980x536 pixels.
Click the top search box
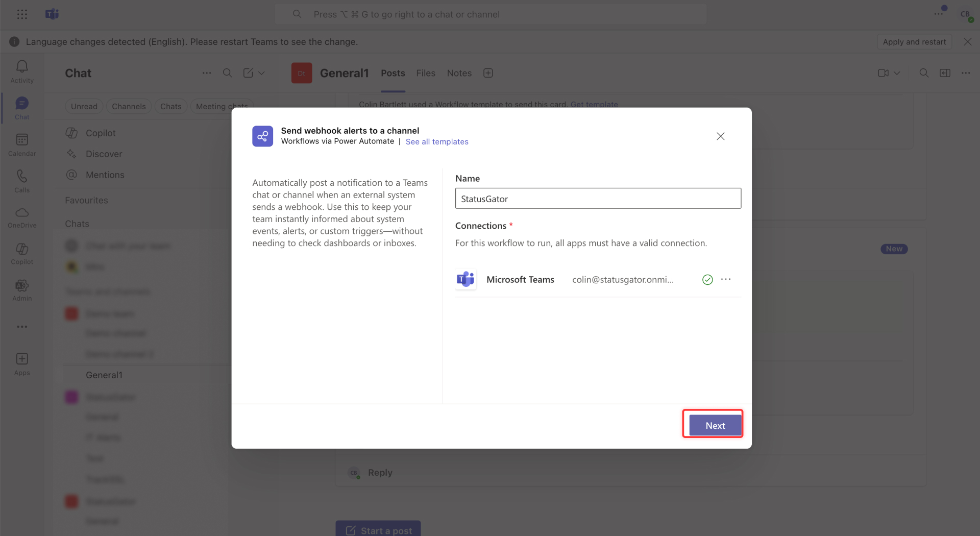491,14
